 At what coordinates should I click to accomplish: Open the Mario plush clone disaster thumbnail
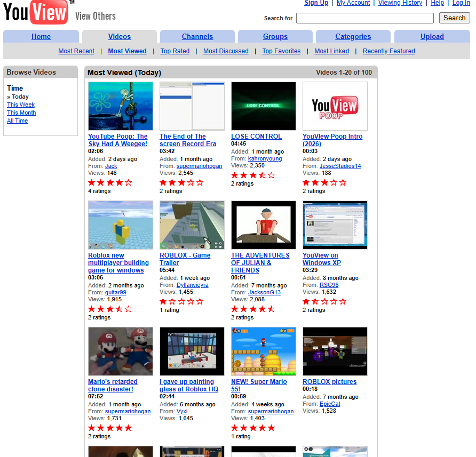121,351
